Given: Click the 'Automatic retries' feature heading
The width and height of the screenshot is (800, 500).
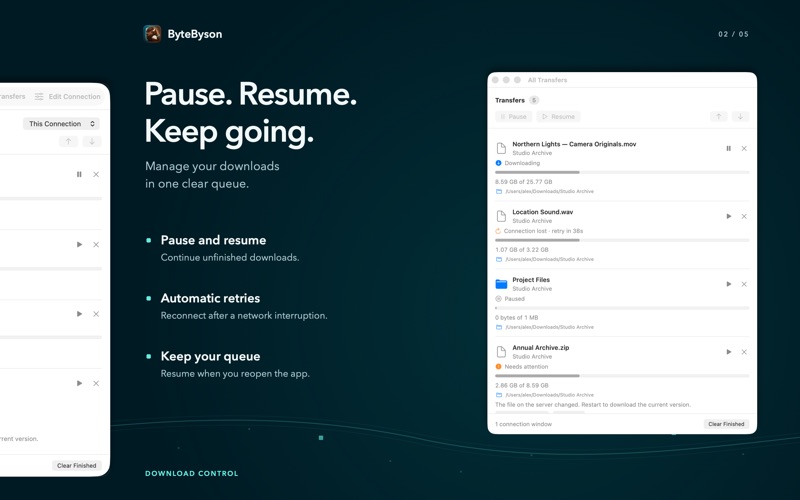Looking at the screenshot, I should [x=210, y=298].
